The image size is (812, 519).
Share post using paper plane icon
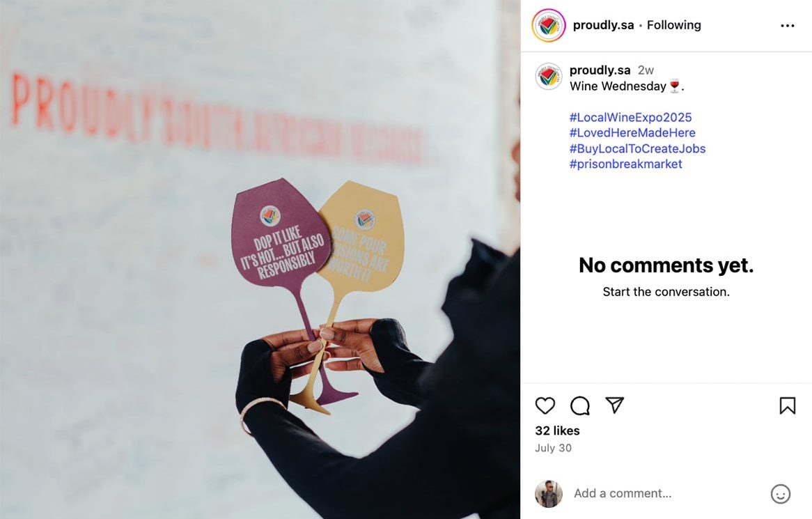(615, 405)
